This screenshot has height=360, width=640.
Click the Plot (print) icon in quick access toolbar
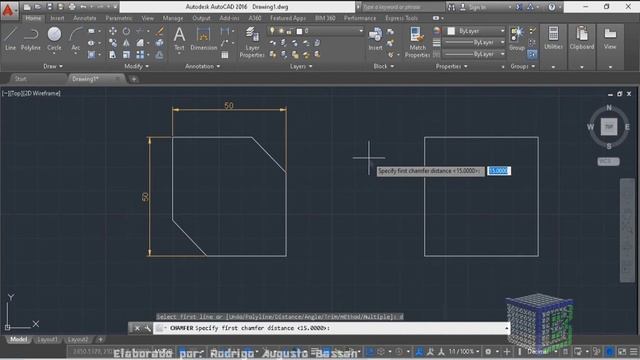pyautogui.click(x=72, y=7)
